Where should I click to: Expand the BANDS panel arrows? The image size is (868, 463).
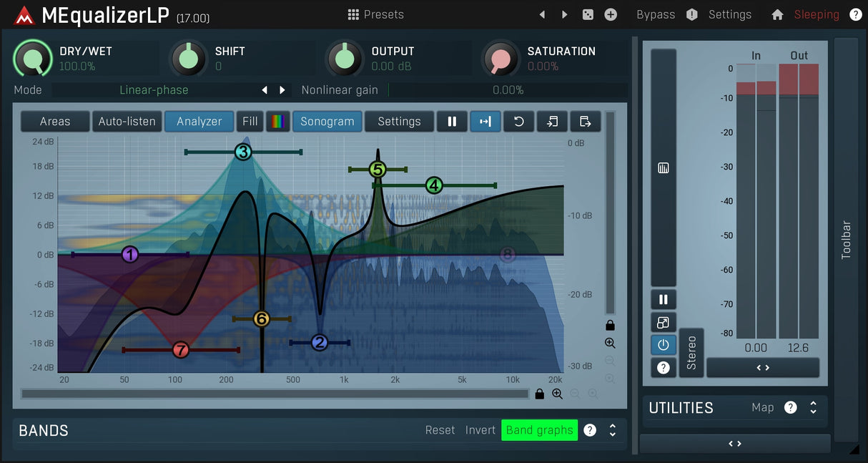pyautogui.click(x=613, y=430)
